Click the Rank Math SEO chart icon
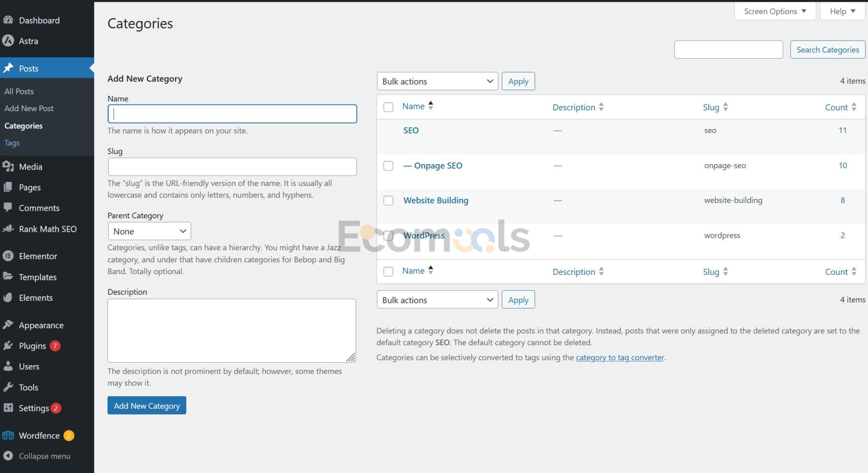This screenshot has height=473, width=868. 8,229
